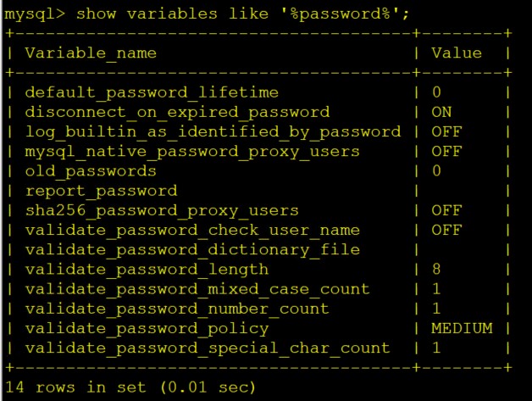Click the old_passwords variable name
This screenshot has width=532, height=401.
[91, 170]
